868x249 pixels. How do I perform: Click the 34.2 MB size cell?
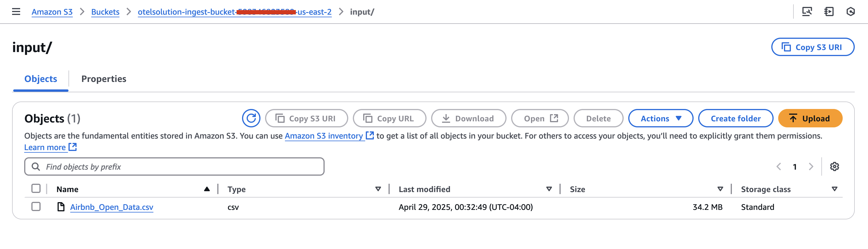coord(707,207)
